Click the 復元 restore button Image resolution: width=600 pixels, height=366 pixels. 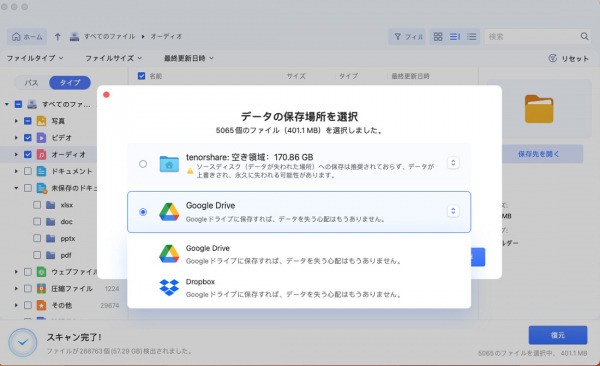point(558,335)
